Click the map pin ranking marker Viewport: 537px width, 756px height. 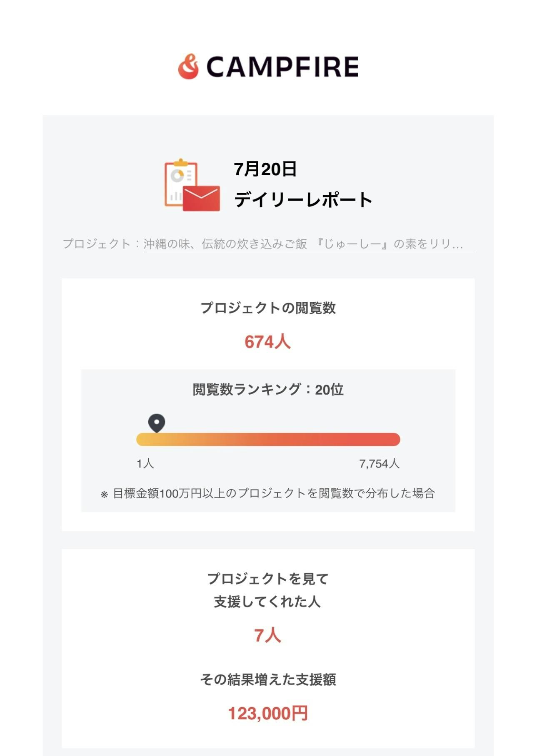pyautogui.click(x=157, y=423)
